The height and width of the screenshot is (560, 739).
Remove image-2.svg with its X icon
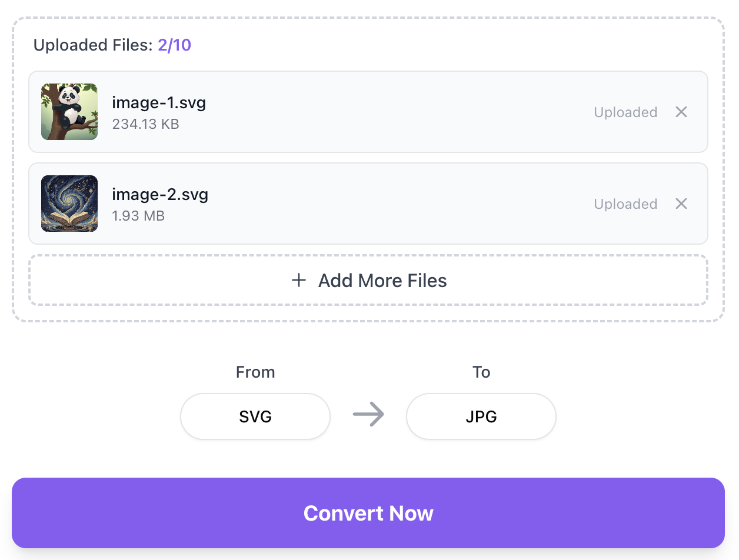click(x=681, y=204)
